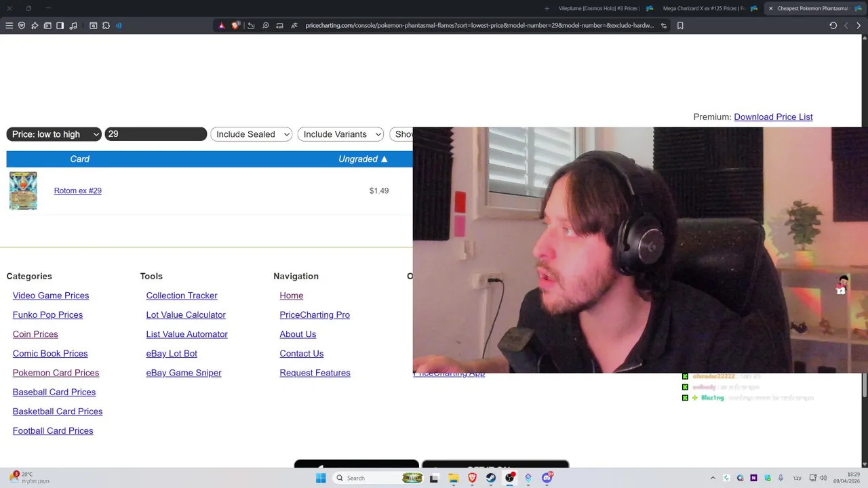Click the share arrow icon in address bar
This screenshot has width=868, height=488.
(251, 26)
